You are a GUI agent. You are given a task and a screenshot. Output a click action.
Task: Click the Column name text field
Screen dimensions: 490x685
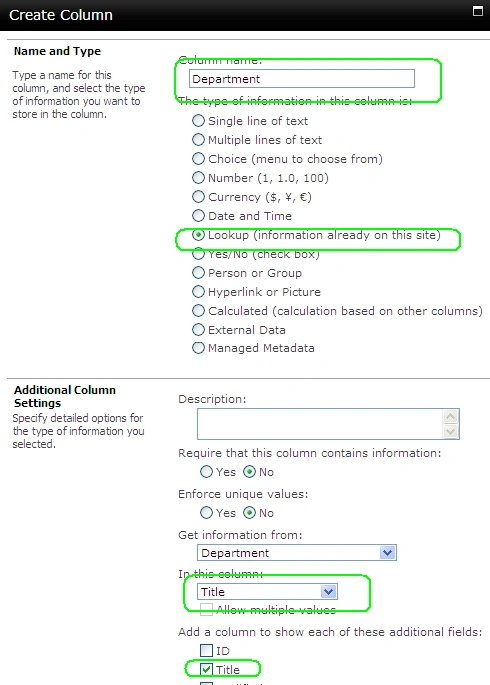(302, 79)
